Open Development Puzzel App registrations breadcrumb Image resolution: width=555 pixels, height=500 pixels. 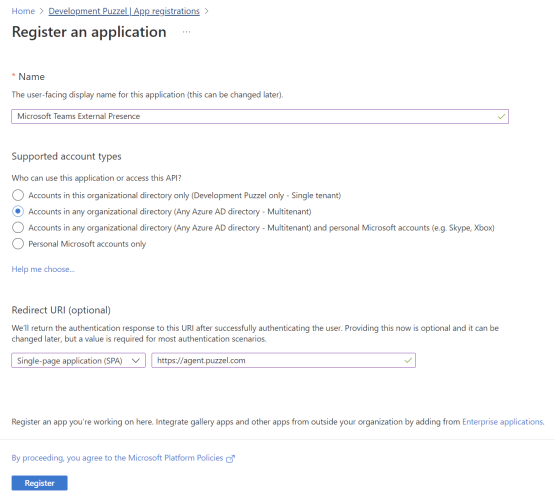[x=124, y=11]
